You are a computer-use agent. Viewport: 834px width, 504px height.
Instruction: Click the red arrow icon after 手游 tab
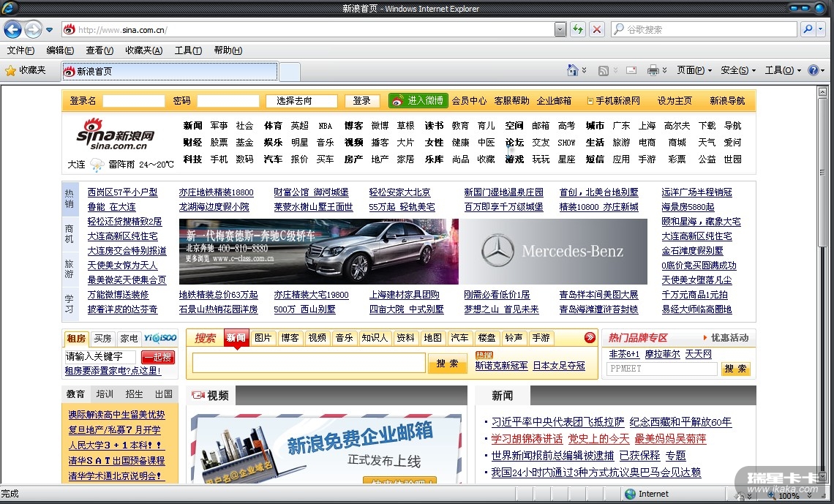tap(590, 337)
